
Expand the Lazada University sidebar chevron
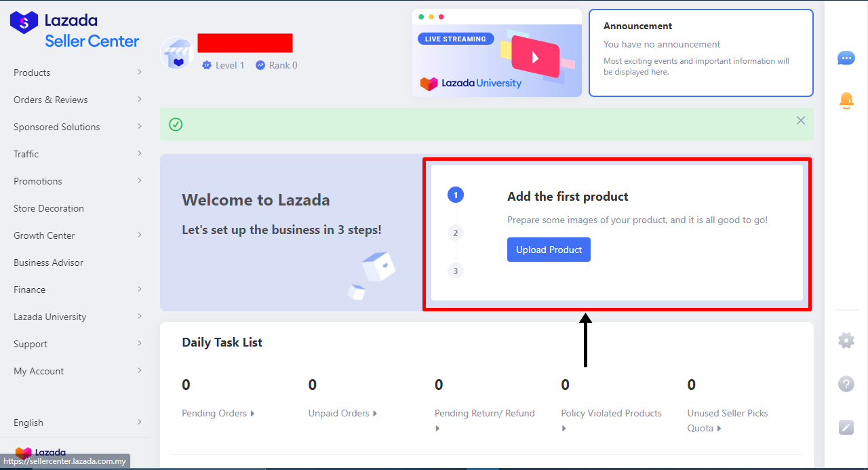(x=140, y=316)
